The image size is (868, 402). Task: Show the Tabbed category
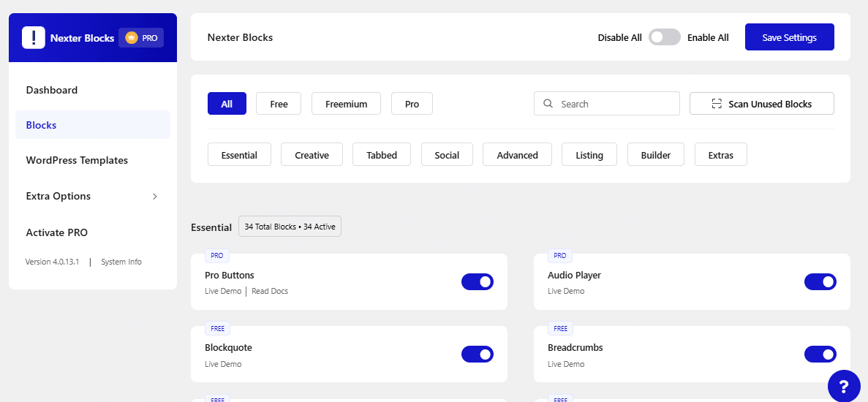[382, 154]
